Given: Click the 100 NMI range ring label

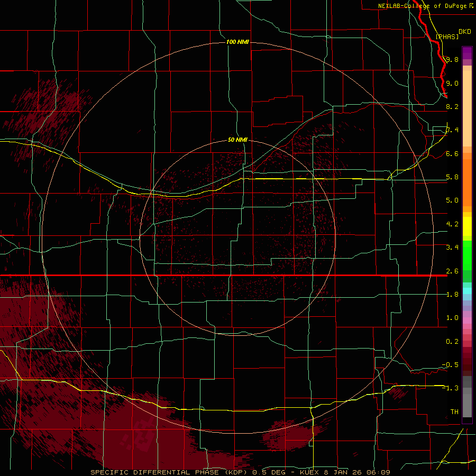Looking at the screenshot, I should coord(237,42).
